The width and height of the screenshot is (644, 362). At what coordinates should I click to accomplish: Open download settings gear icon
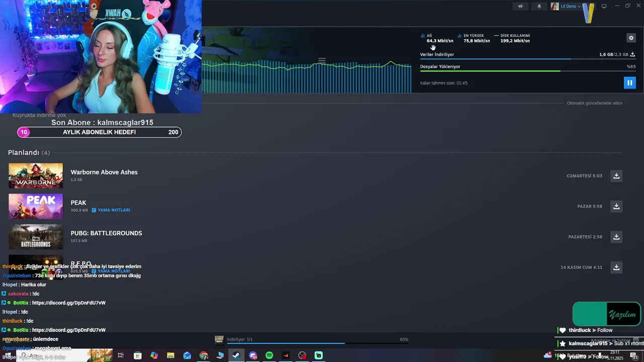click(x=631, y=38)
